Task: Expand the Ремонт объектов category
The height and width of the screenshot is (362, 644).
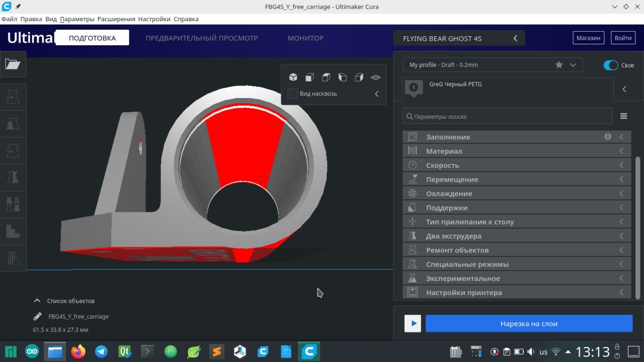Action: pyautogui.click(x=517, y=250)
